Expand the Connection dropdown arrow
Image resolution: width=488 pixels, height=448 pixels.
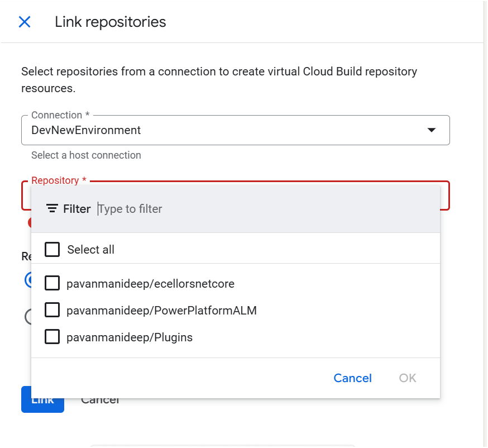[x=431, y=130]
